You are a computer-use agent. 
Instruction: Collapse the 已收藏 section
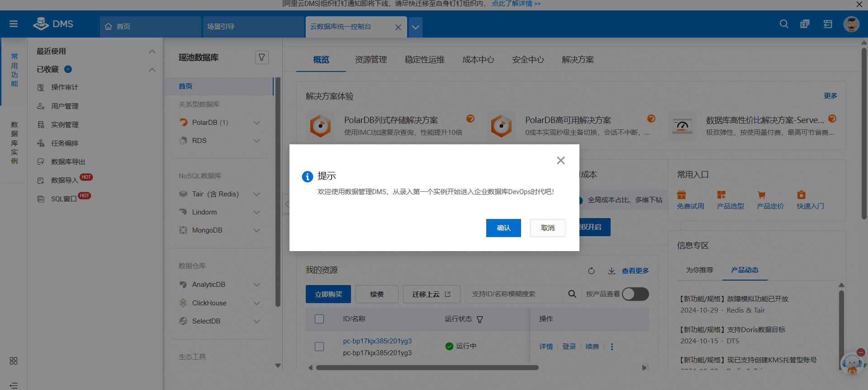152,70
